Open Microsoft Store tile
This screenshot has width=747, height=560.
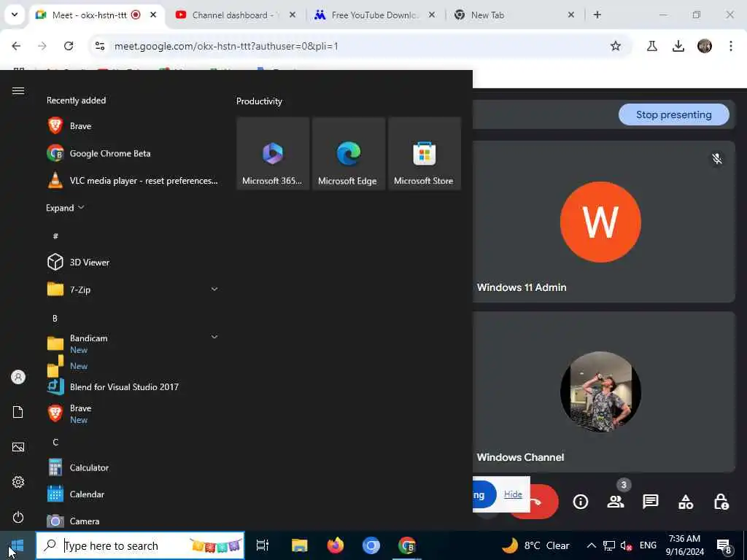pos(424,153)
